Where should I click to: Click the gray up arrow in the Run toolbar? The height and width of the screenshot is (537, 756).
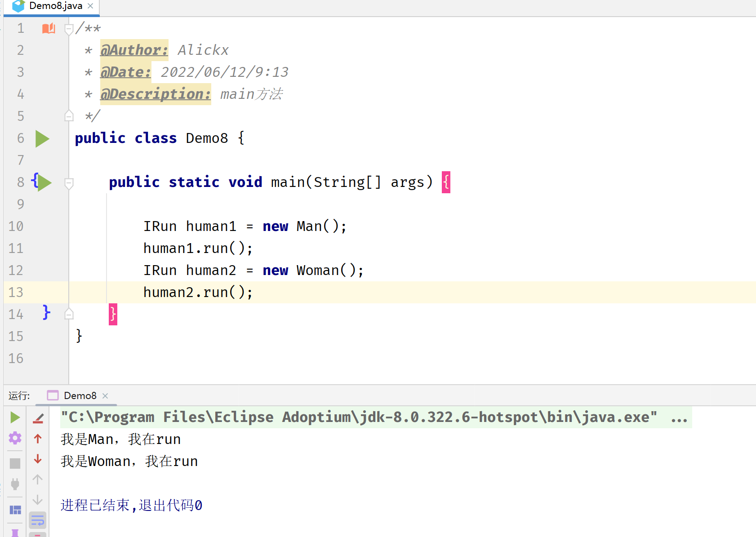(x=38, y=479)
